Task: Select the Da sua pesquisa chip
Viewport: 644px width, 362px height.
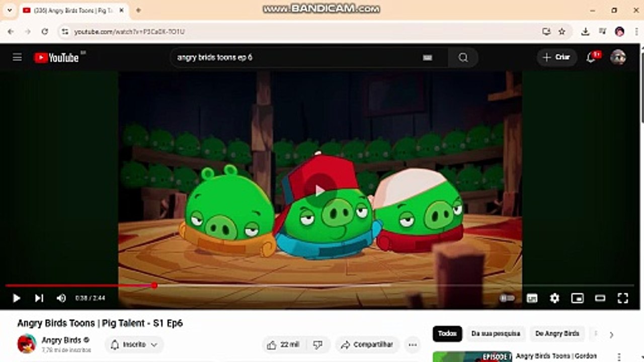Action: 496,334
